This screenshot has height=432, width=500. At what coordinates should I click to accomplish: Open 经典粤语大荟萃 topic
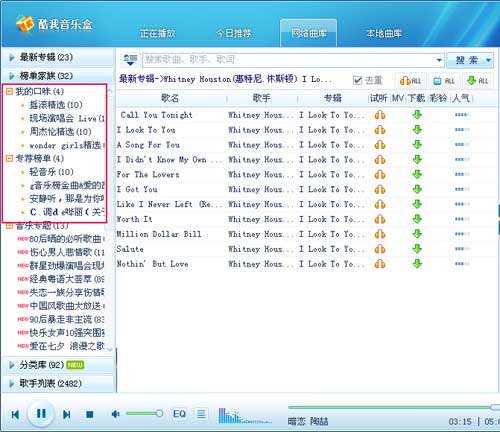pos(67,279)
